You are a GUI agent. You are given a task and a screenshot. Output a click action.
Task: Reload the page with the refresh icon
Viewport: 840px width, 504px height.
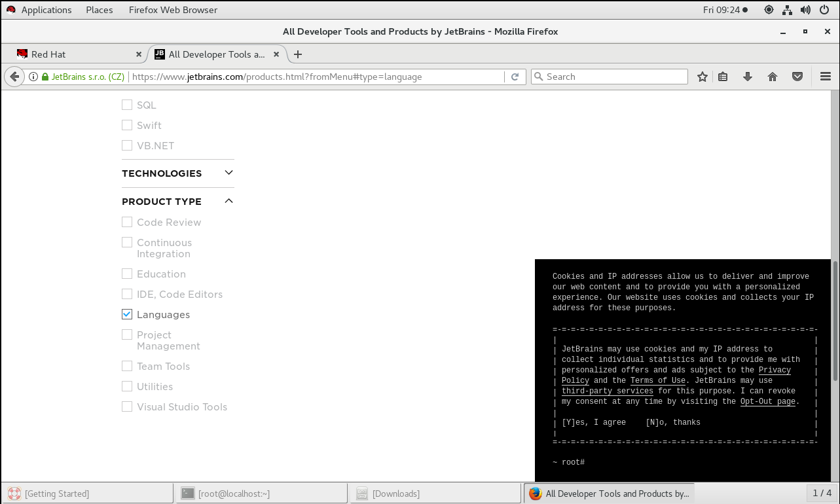point(515,77)
